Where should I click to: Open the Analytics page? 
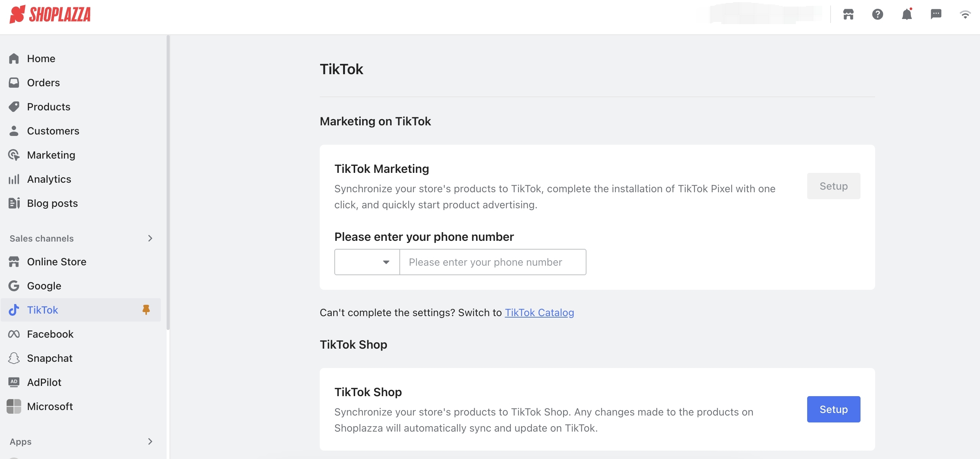pyautogui.click(x=49, y=179)
